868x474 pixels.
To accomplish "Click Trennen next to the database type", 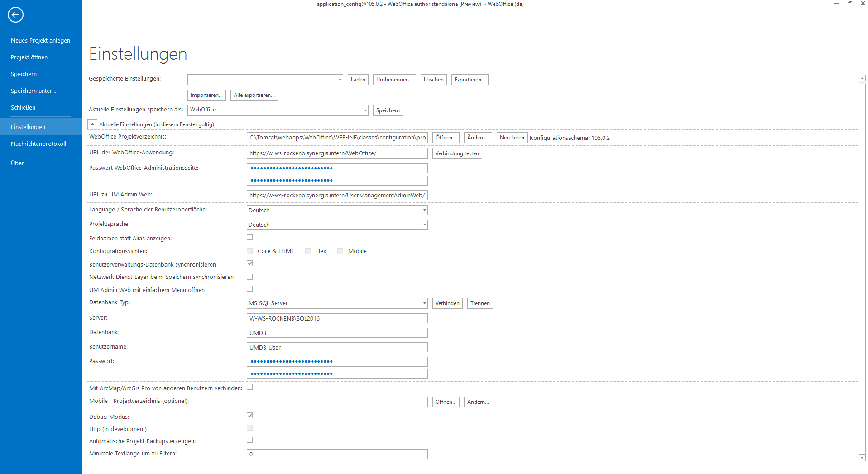I will click(480, 303).
